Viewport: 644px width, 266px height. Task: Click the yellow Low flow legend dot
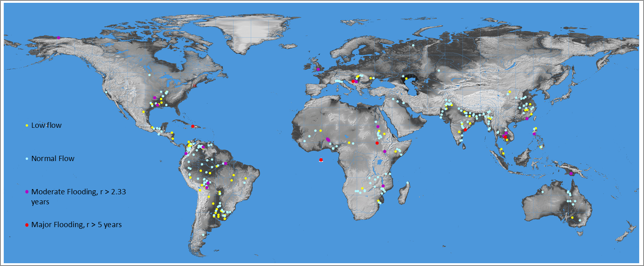coord(27,125)
